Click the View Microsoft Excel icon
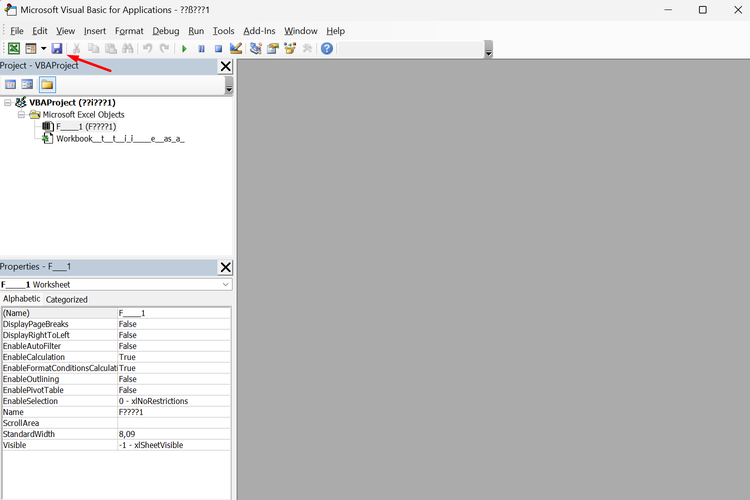The width and height of the screenshot is (750, 500). (x=14, y=48)
